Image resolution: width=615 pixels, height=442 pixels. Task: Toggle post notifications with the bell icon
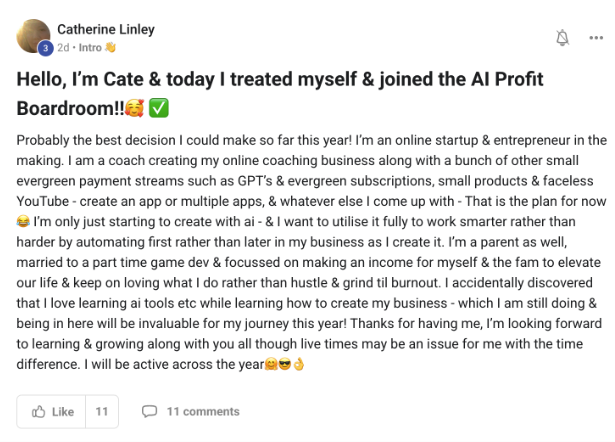[562, 37]
